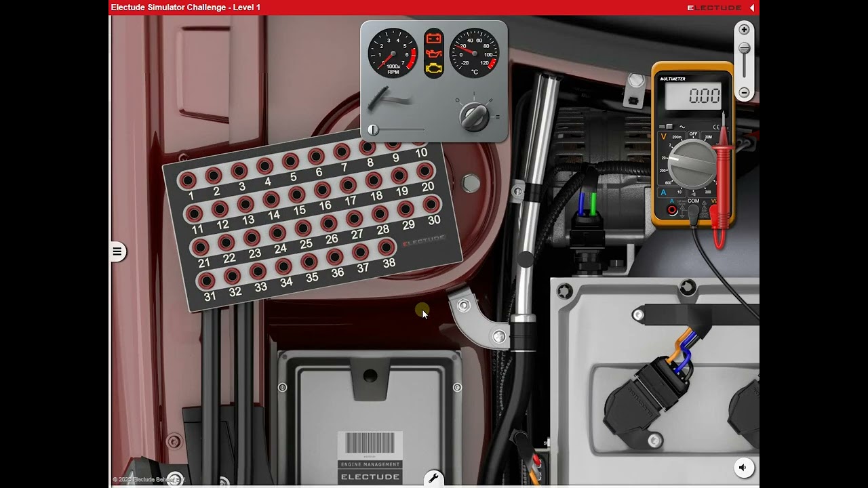
Task: Click the throttle slider knob on the dashboard
Action: coord(373,129)
